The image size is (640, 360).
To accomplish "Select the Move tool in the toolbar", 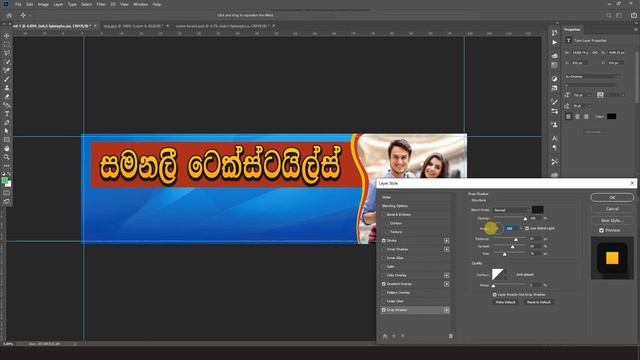I will pos(7,36).
